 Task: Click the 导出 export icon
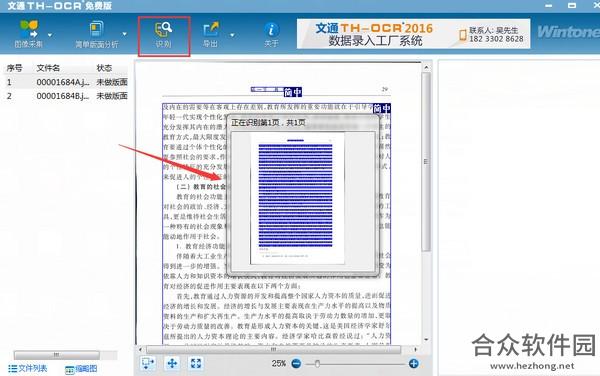point(210,34)
